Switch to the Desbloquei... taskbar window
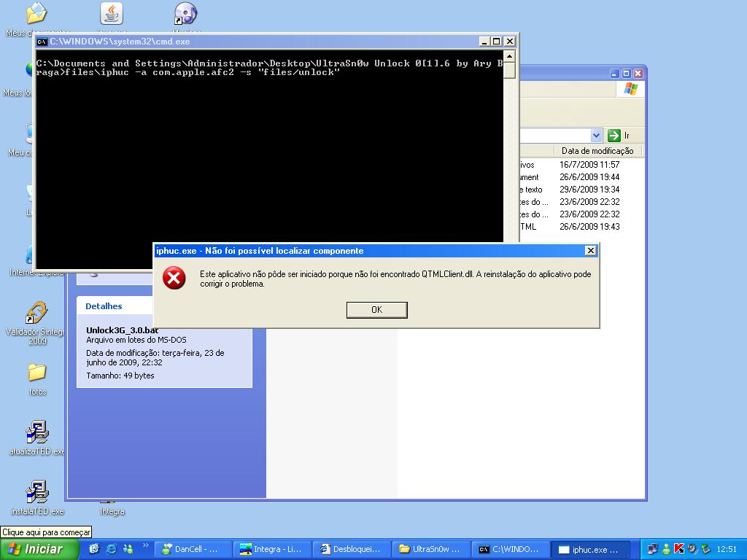 (351, 549)
